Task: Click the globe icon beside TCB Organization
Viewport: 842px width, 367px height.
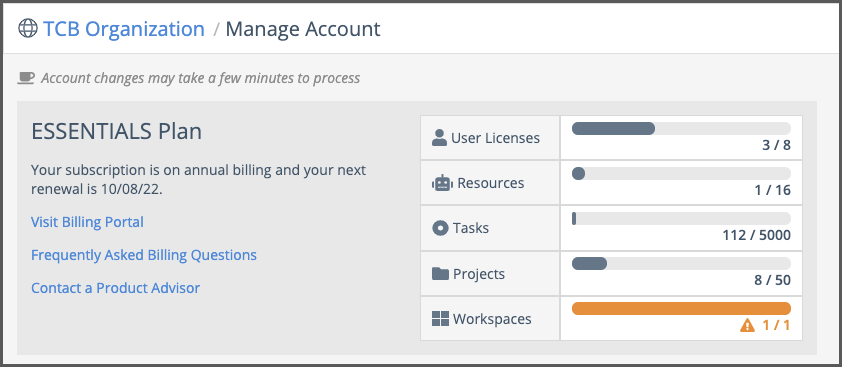Action: (28, 28)
